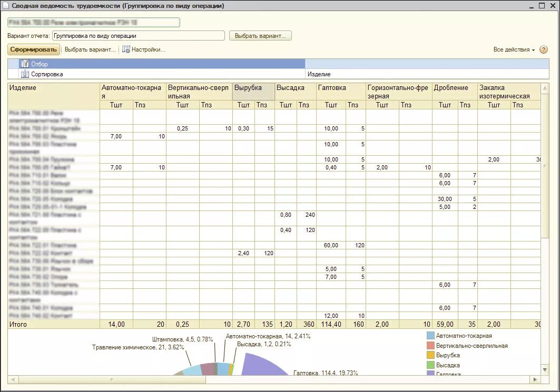Screen dimensions: 560x392
Task: Maximize the Сводная ведомость window
Action: tap(542, 5)
